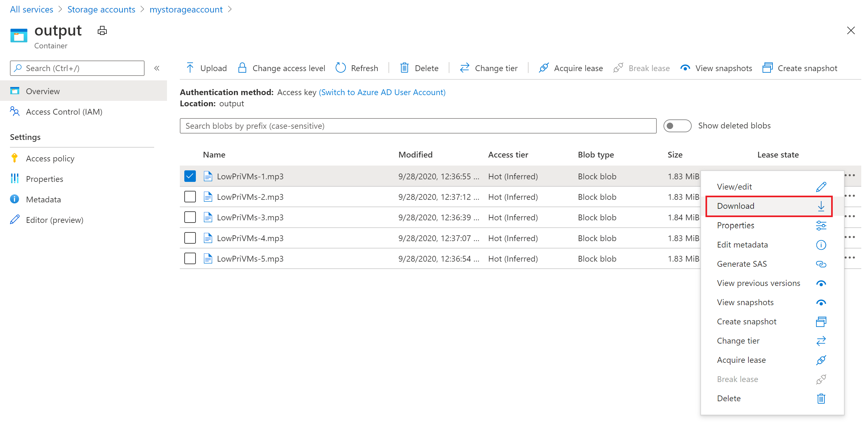Check the LowPriVMs-1.mp3 checkbox
Viewport: 868px width, 447px height.
tap(189, 176)
